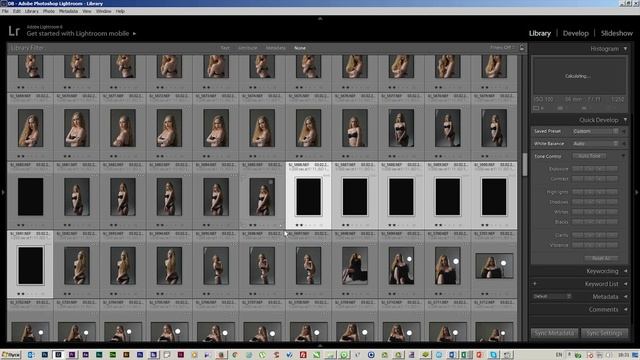Toggle the bottom filmstrip reveal arrow
640x360 pixels.
point(320,345)
